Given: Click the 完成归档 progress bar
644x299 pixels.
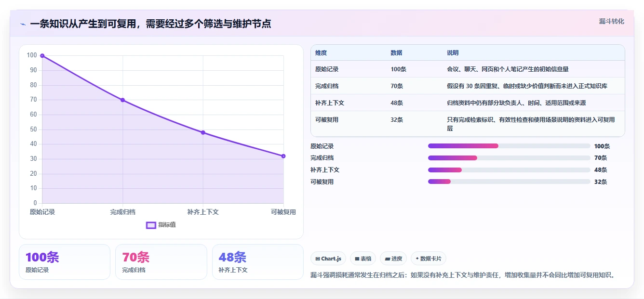Looking at the screenshot, I should pyautogui.click(x=509, y=158).
